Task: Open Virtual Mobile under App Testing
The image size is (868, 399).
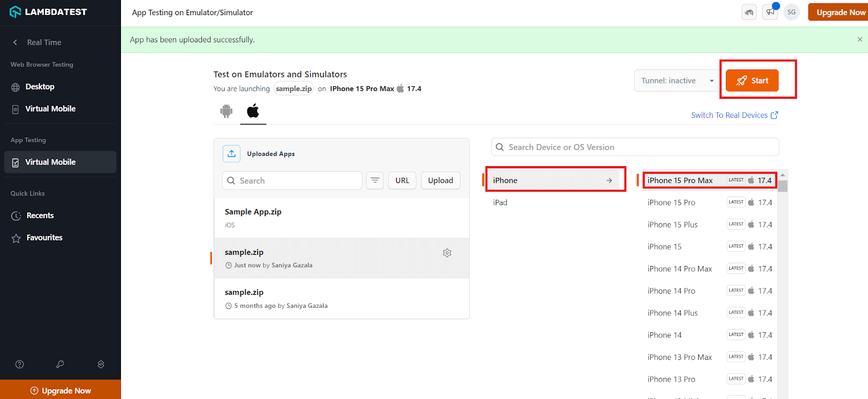Action: coord(60,162)
